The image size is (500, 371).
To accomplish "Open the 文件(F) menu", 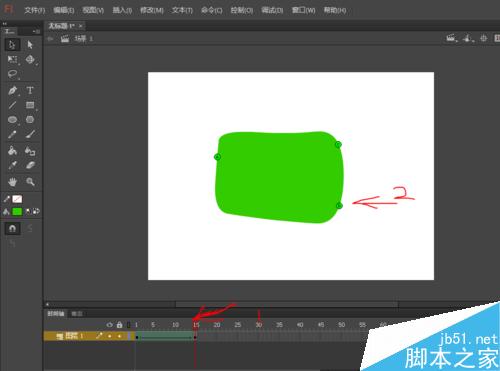I will pyautogui.click(x=34, y=10).
